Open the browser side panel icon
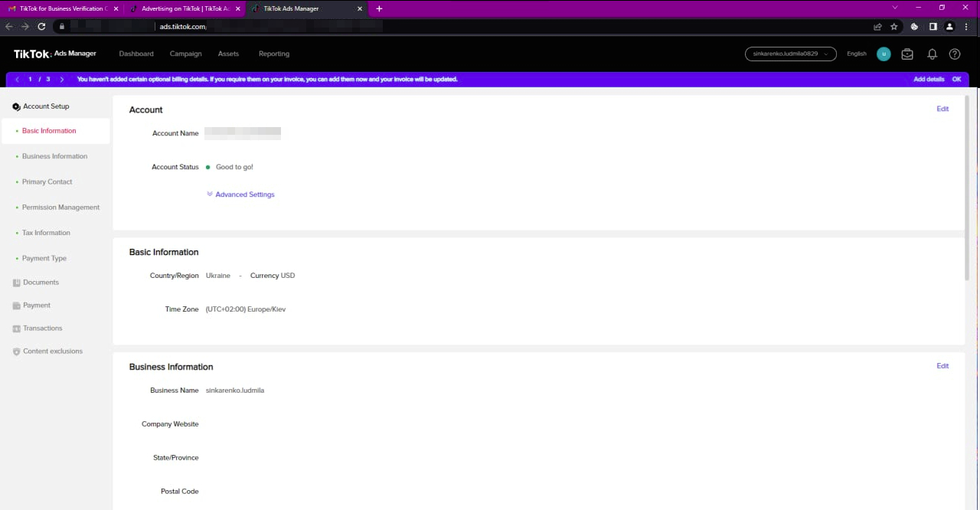The height and width of the screenshot is (510, 980). click(x=933, y=26)
